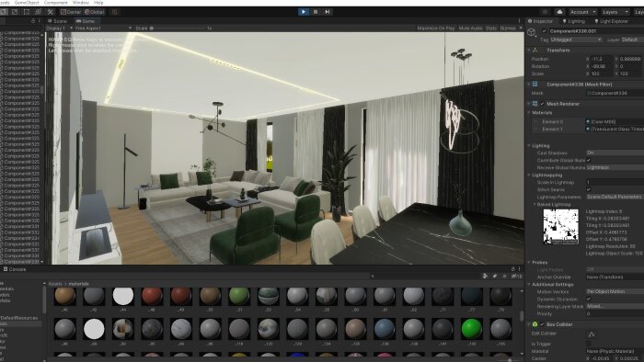This screenshot has width=644, height=362.
Task: Toggle the Box Collider enabled checkbox
Action: tap(542, 324)
